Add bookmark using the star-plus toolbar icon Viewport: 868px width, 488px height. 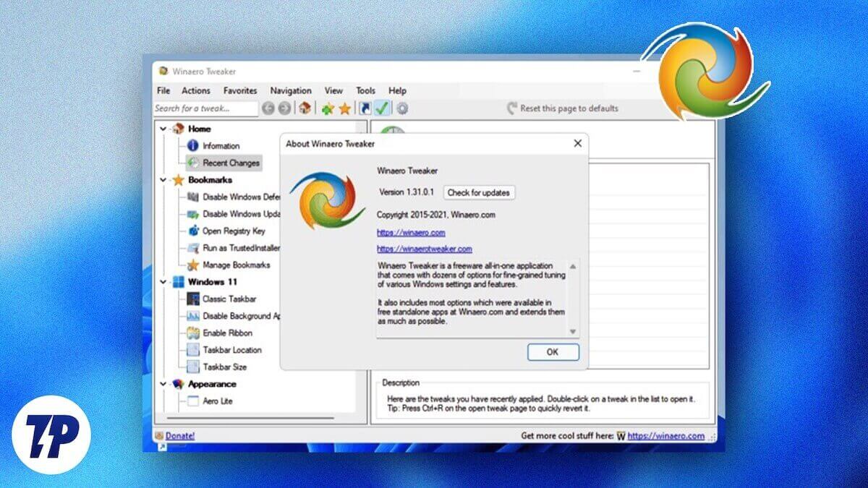328,108
